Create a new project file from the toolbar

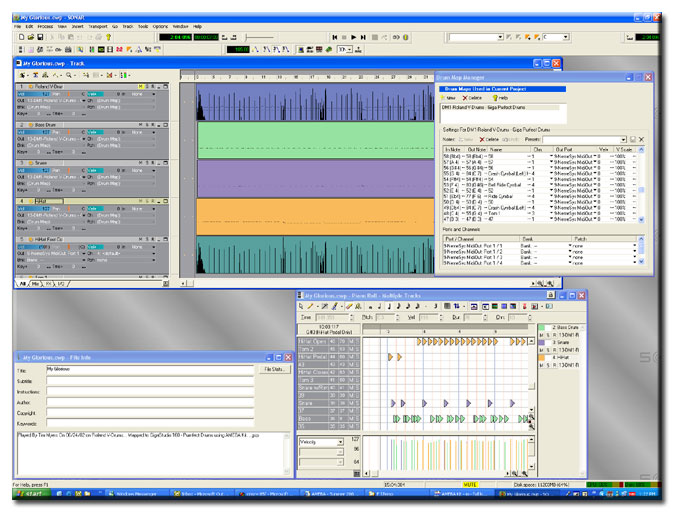click(x=21, y=37)
